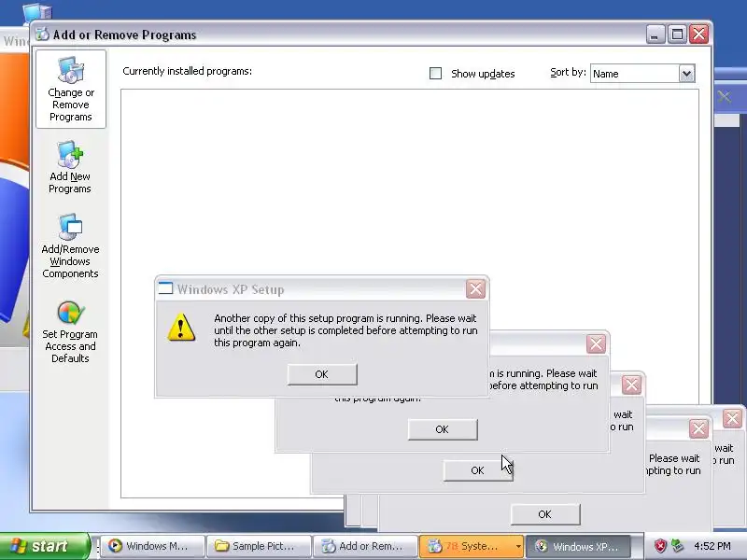Close the rightmost stacked setup dialog
Viewport: 747px width, 560px height.
click(732, 418)
